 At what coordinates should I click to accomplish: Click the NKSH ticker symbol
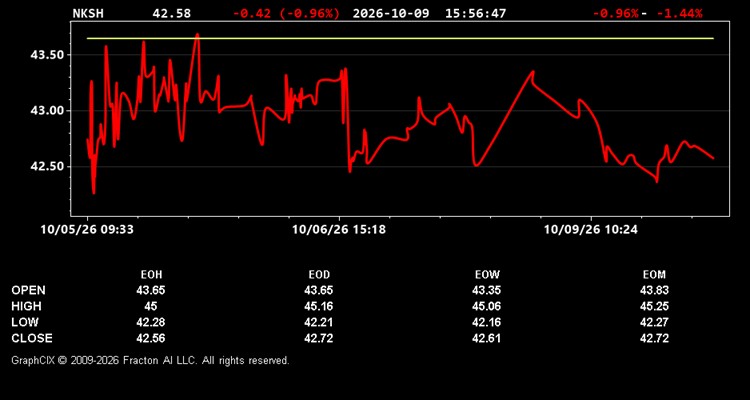88,13
